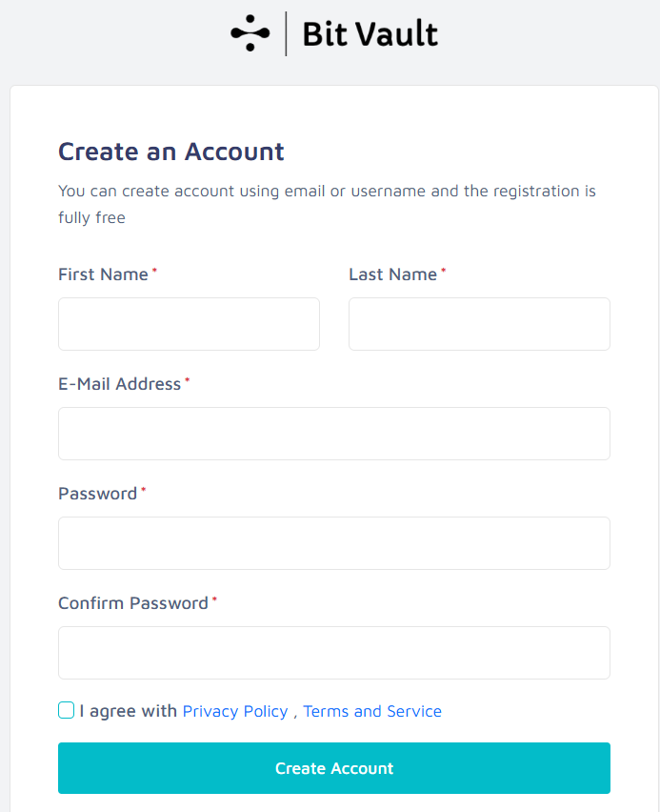Click the registration description paragraph
This screenshot has height=812, width=660.
coord(327,204)
